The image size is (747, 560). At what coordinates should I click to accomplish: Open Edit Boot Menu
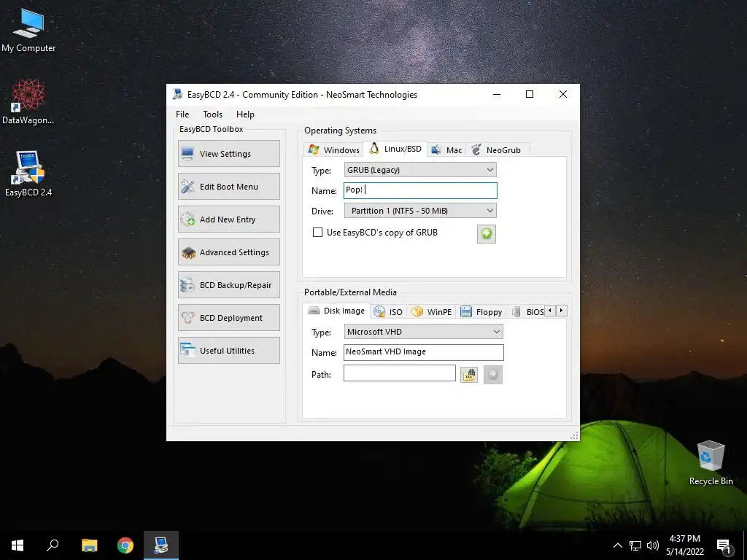[x=229, y=186]
